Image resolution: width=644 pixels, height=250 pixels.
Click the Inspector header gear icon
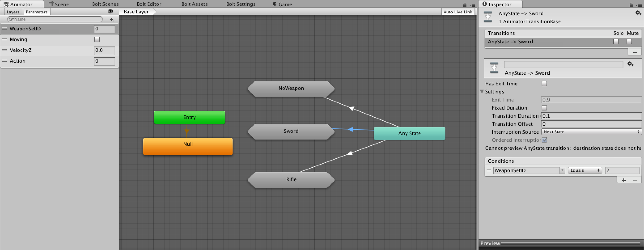pos(638,13)
